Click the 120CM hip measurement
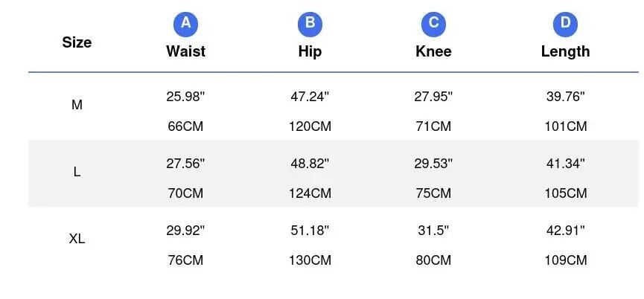Viewport: 644px width, 299px height. 310,126
